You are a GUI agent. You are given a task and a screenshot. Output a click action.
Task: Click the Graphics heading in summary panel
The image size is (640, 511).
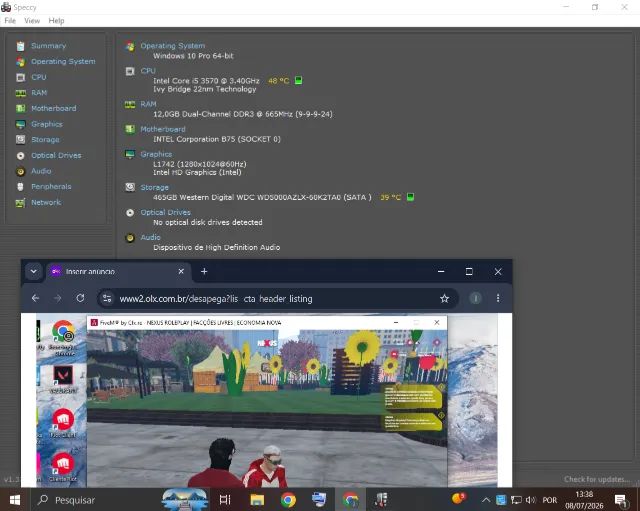coord(156,154)
